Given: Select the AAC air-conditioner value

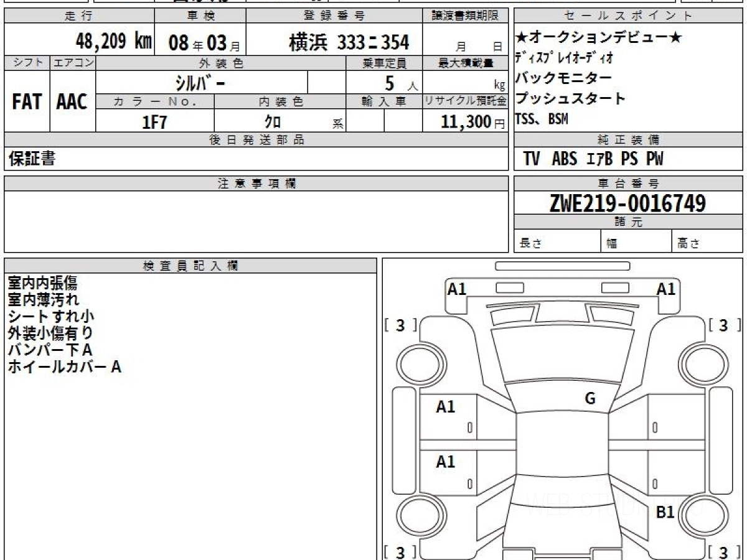Looking at the screenshot, I should 72,102.
